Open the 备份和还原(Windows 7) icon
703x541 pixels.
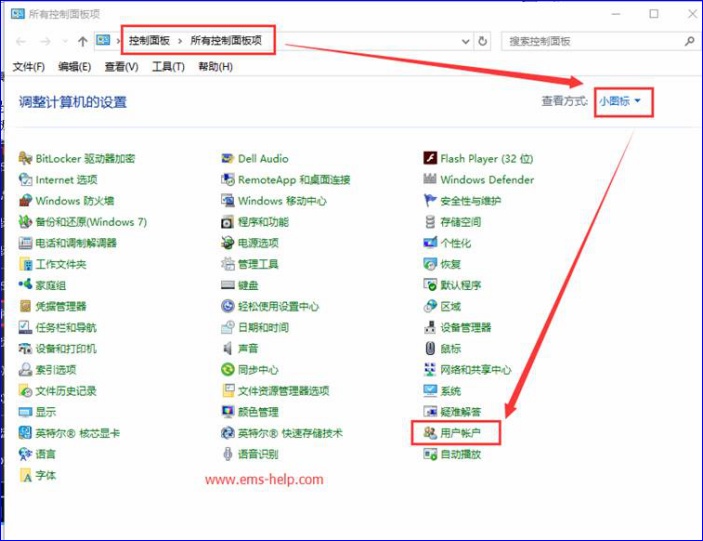25,221
